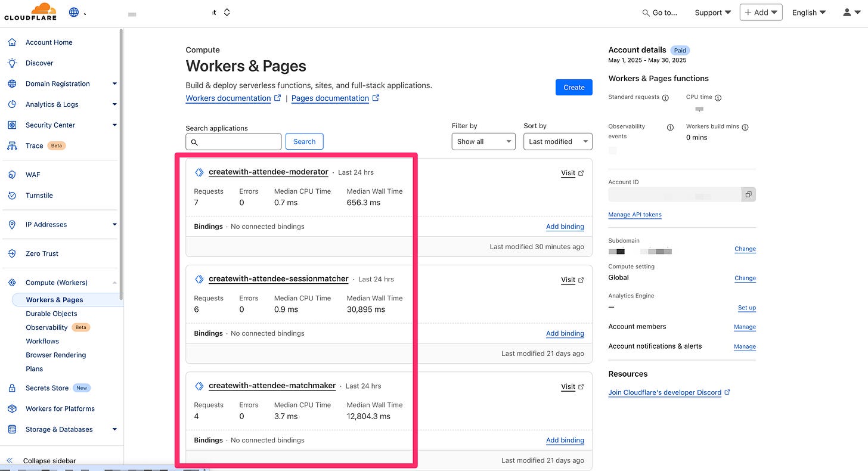Screen dimensions: 868x471
Task: Click the Cloudflare logo
Action: pyautogui.click(x=30, y=11)
